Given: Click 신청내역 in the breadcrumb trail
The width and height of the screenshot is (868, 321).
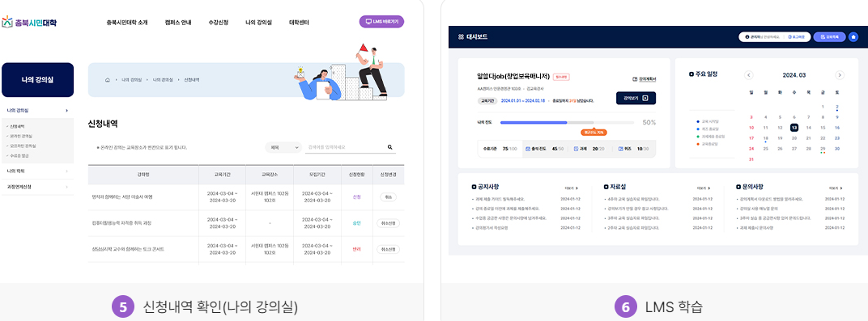Looking at the screenshot, I should 192,79.
